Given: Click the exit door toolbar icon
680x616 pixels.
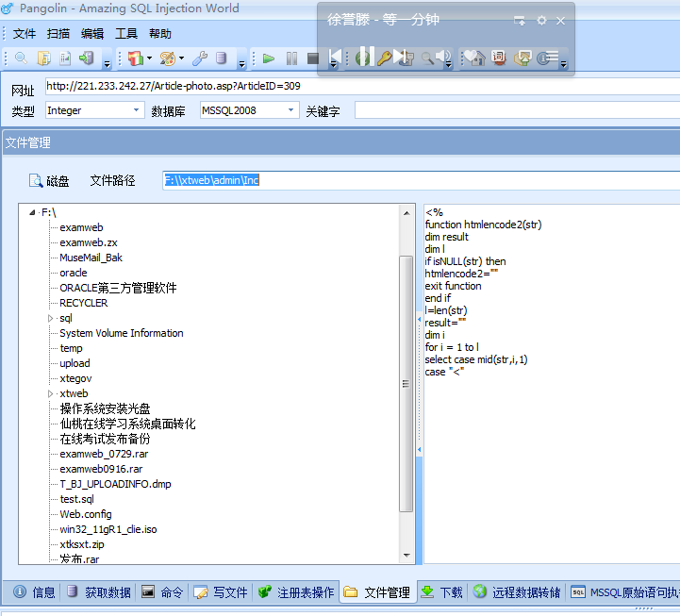Looking at the screenshot, I should click(x=87, y=58).
